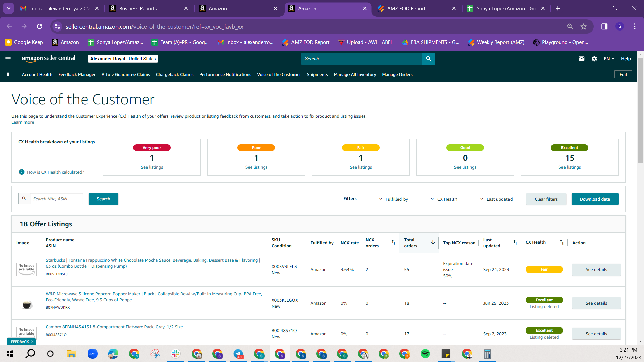644x362 pixels.
Task: Open Manage All Inventory menu item
Action: (x=355, y=74)
